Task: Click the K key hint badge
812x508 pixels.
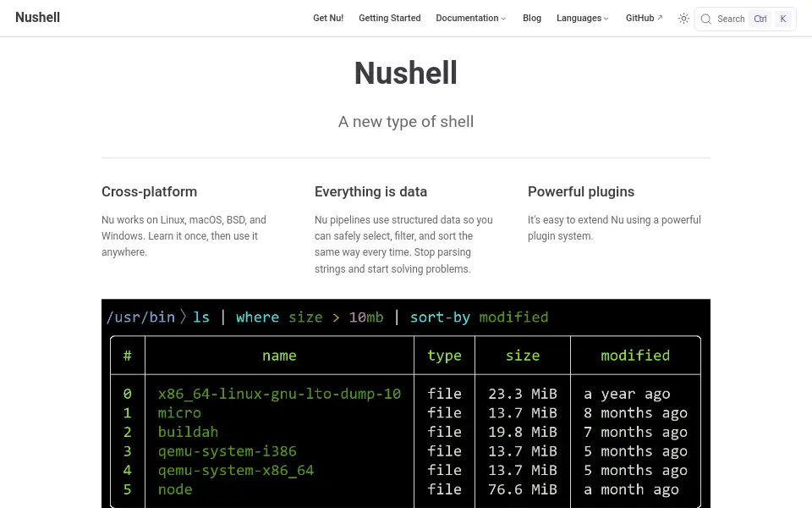Action: point(783,19)
